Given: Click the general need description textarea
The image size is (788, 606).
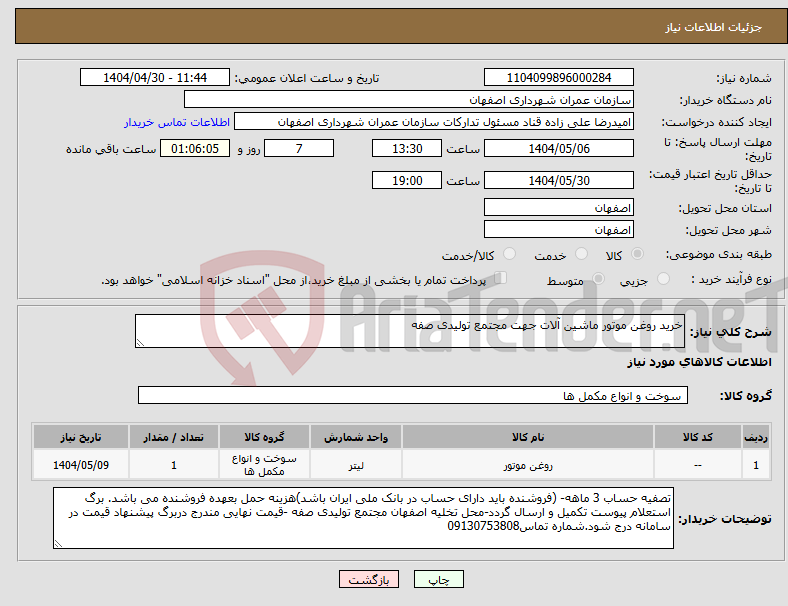Looking at the screenshot, I should (410, 331).
